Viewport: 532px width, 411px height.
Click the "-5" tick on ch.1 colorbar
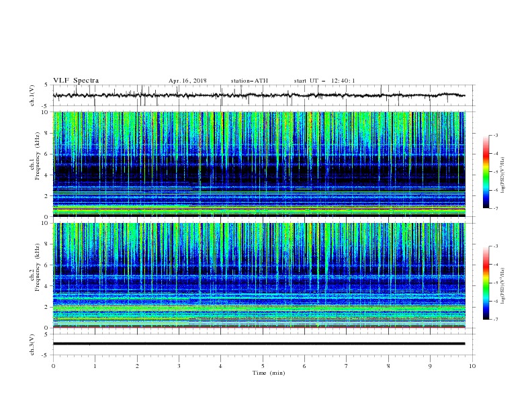496,172
